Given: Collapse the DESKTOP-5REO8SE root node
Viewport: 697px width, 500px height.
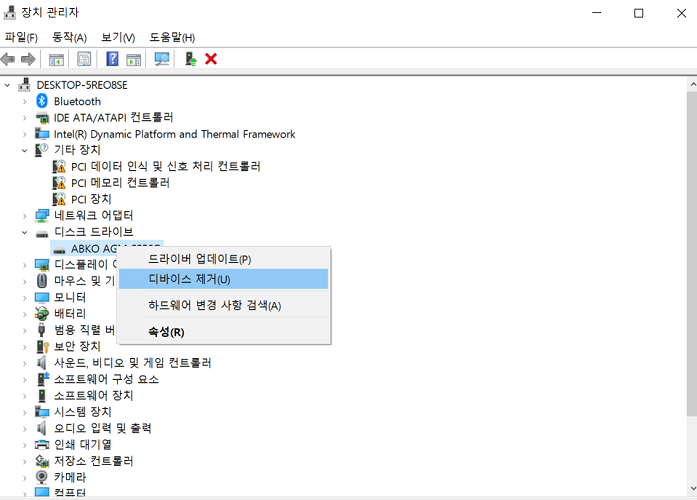Looking at the screenshot, I should point(7,85).
